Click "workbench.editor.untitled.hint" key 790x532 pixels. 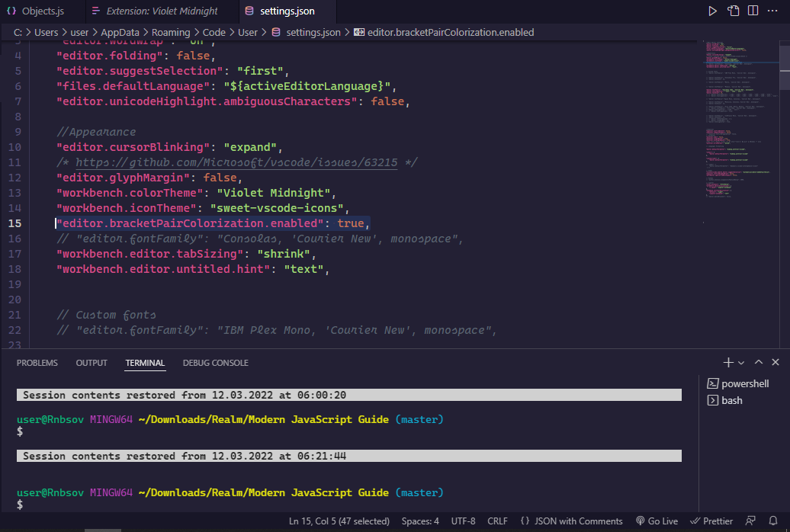tap(163, 269)
